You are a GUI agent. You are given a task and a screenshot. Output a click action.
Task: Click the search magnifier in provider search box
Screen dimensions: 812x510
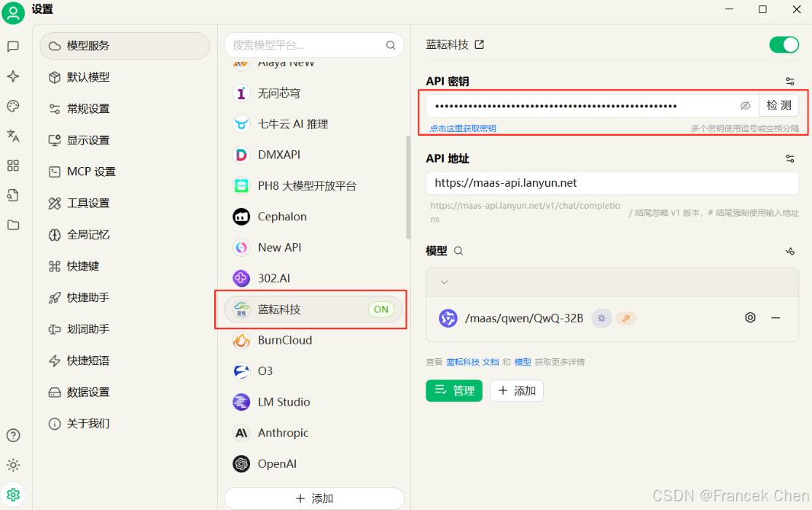[x=391, y=45]
